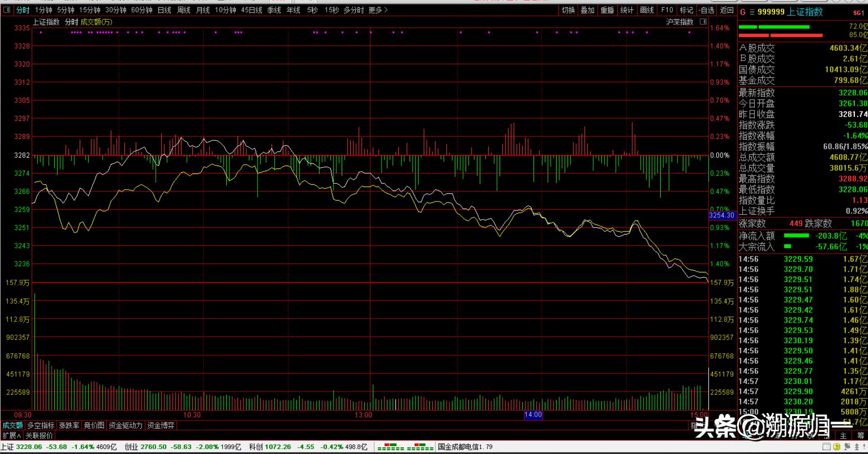Click the red G icon before 999999
868x454 pixels.
tap(743, 12)
